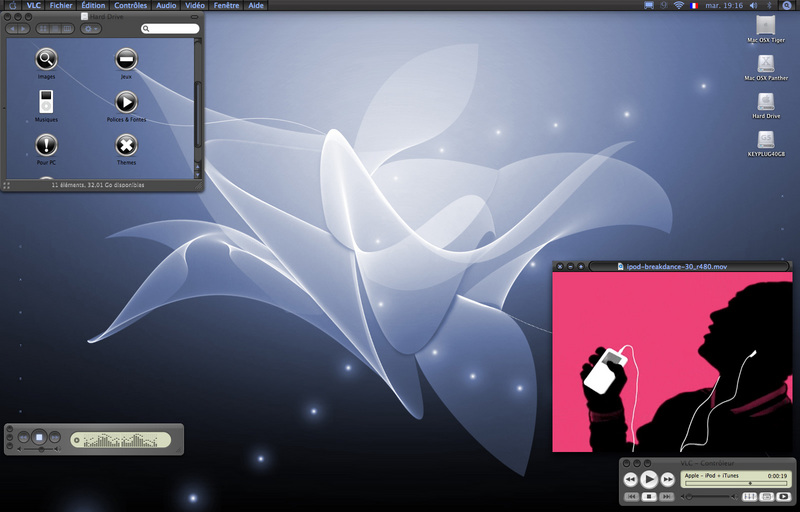Select the Mac OSX Tiger desktop drive
Image resolution: width=800 pixels, height=512 pixels.
(x=765, y=25)
